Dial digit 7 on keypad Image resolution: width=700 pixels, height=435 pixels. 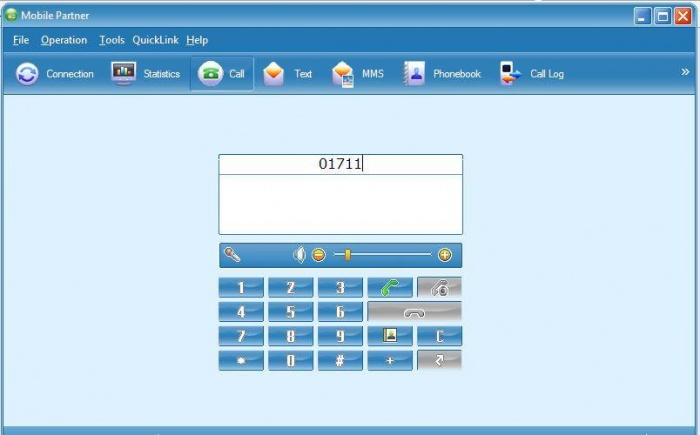[x=241, y=336]
